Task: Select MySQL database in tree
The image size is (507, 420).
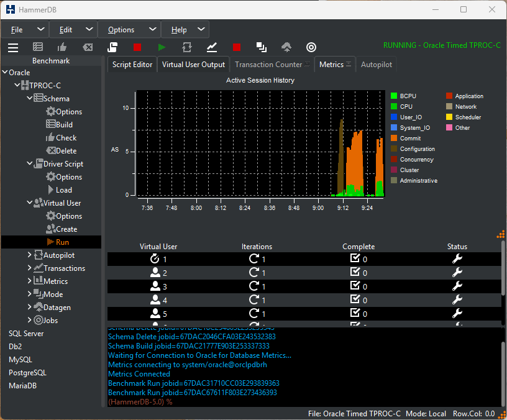Action: 21,360
